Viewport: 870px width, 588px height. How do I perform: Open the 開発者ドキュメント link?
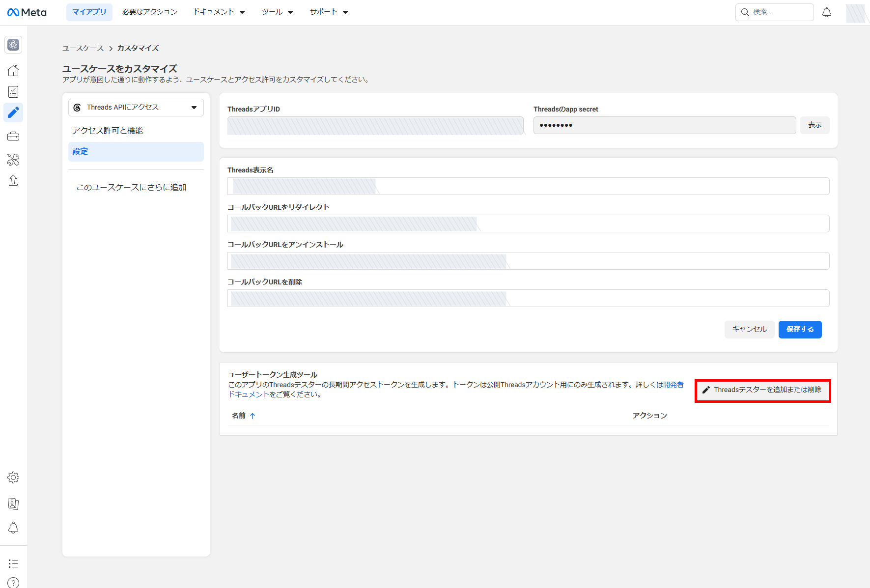[x=674, y=385]
